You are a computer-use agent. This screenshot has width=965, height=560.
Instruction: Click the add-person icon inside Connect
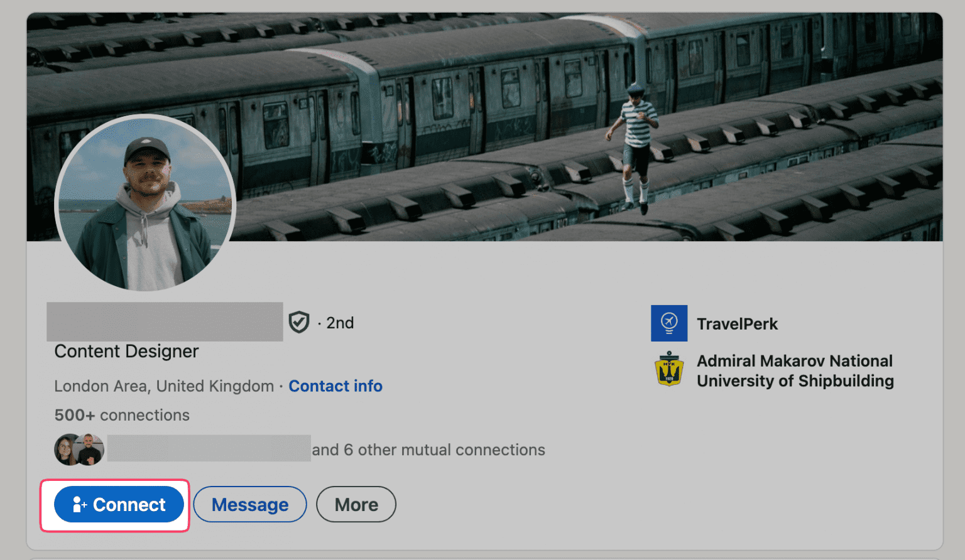coord(79,504)
